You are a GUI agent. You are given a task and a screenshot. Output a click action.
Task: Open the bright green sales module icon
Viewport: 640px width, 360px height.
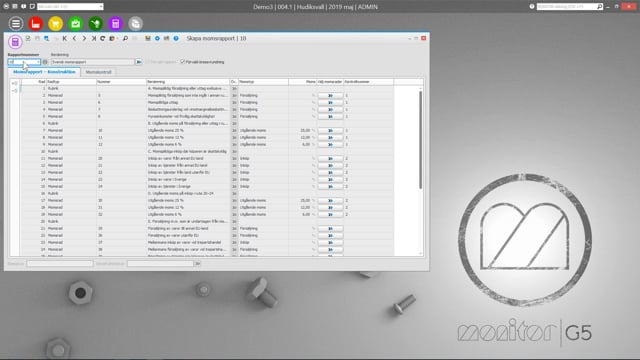coord(76,24)
